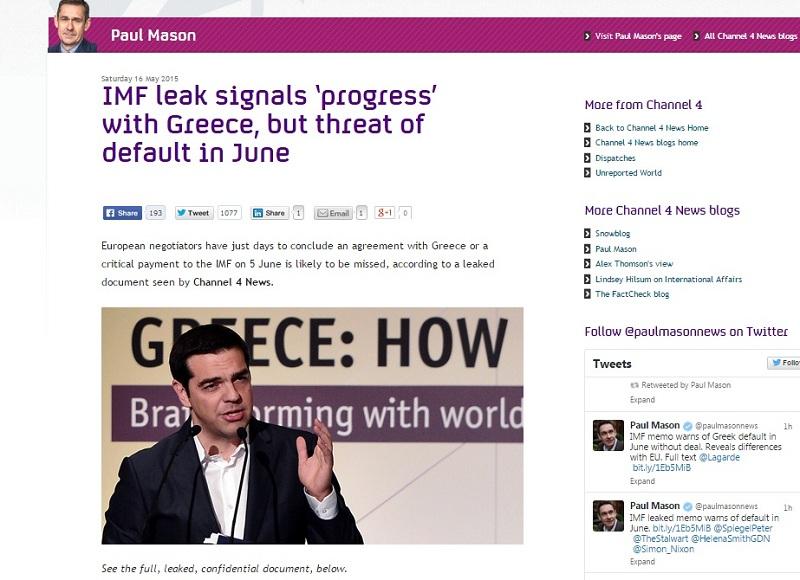800x580 pixels.
Task: Go back to Channel 4 News Home
Action: point(652,128)
